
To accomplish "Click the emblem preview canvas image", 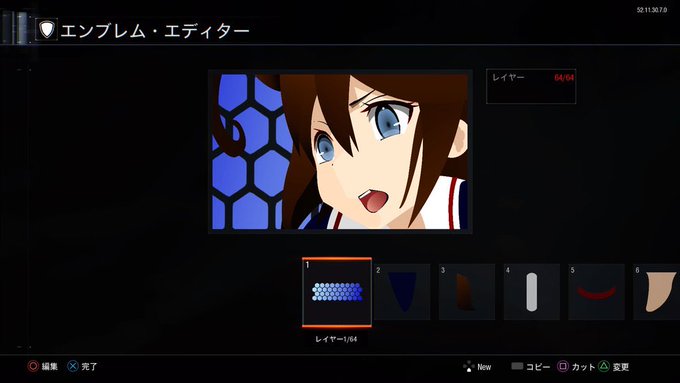I will pyautogui.click(x=340, y=151).
